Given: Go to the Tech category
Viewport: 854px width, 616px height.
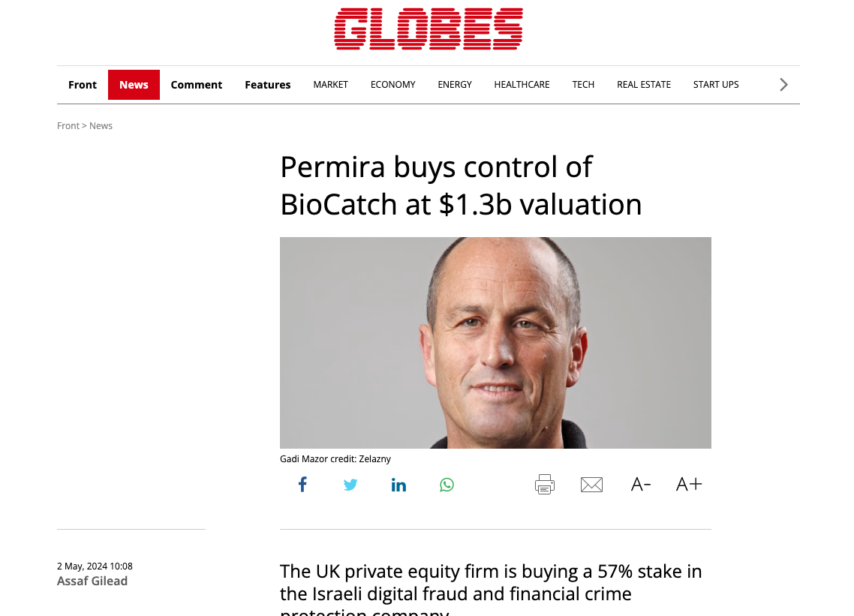Looking at the screenshot, I should click(583, 85).
